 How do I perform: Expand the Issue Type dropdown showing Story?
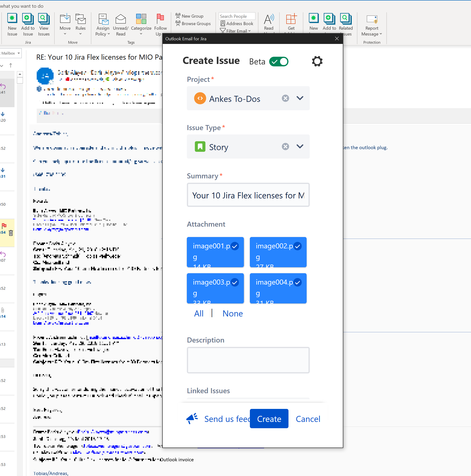(x=300, y=146)
